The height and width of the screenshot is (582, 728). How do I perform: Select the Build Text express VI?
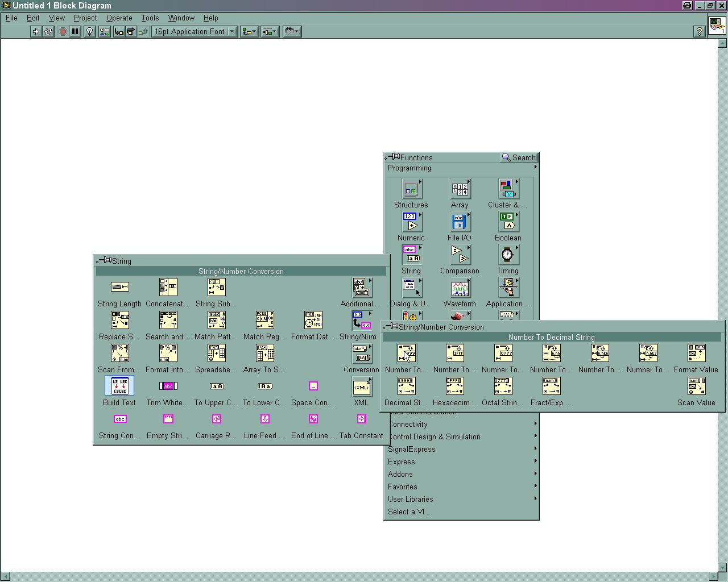click(119, 386)
